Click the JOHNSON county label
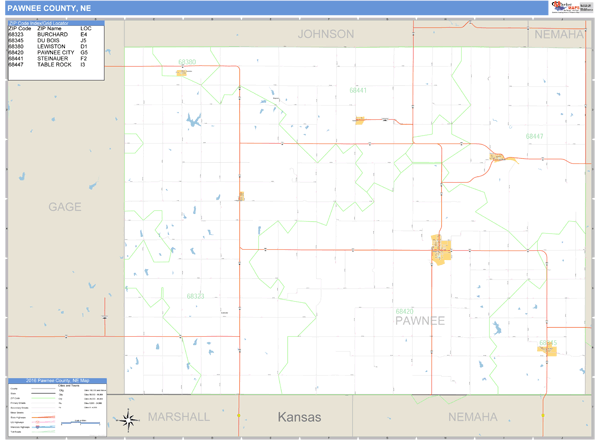The width and height of the screenshot is (600, 440). pyautogui.click(x=326, y=34)
